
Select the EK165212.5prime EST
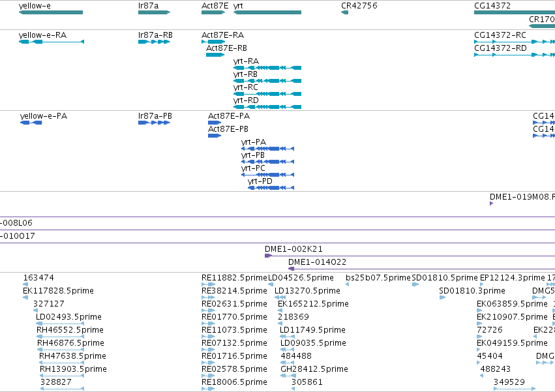[x=280, y=310]
